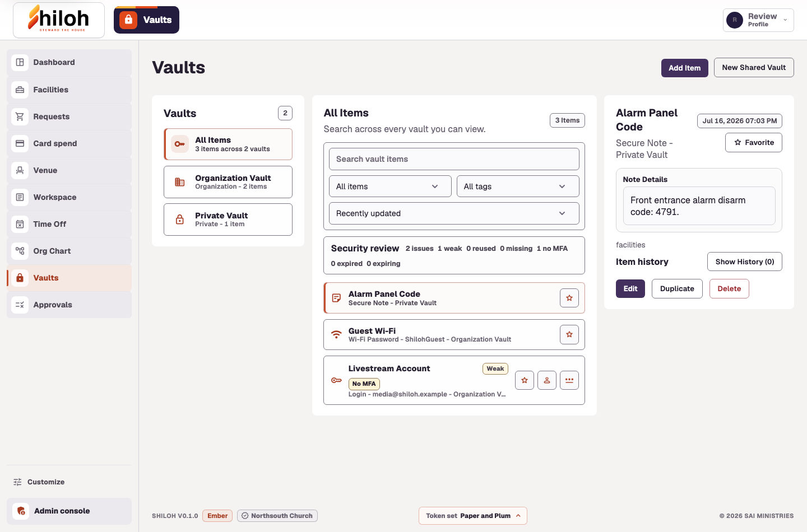
Task: Focus the Search vault items field
Action: [x=454, y=159]
